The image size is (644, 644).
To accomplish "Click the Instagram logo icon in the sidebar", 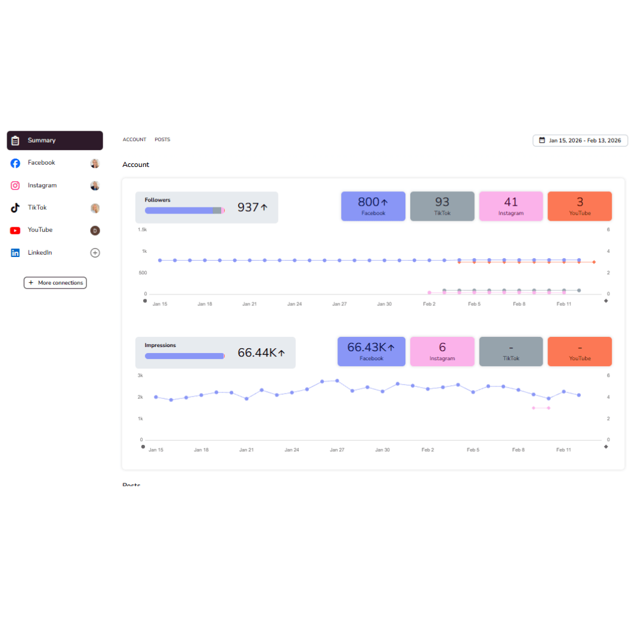I will tap(15, 185).
